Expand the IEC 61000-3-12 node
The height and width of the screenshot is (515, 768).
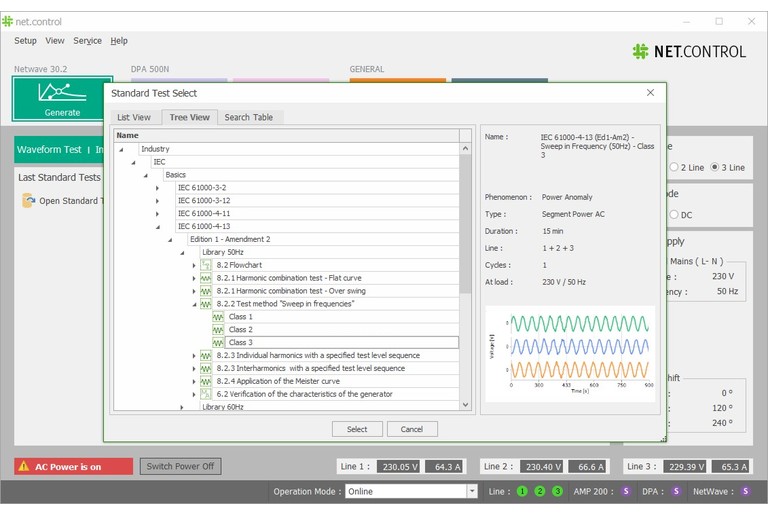[157, 201]
